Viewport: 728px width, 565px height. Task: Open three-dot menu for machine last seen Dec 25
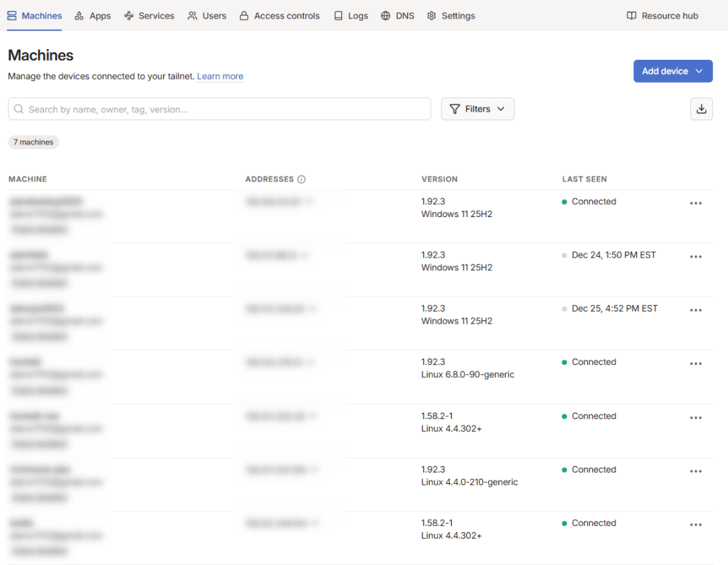[x=695, y=310]
